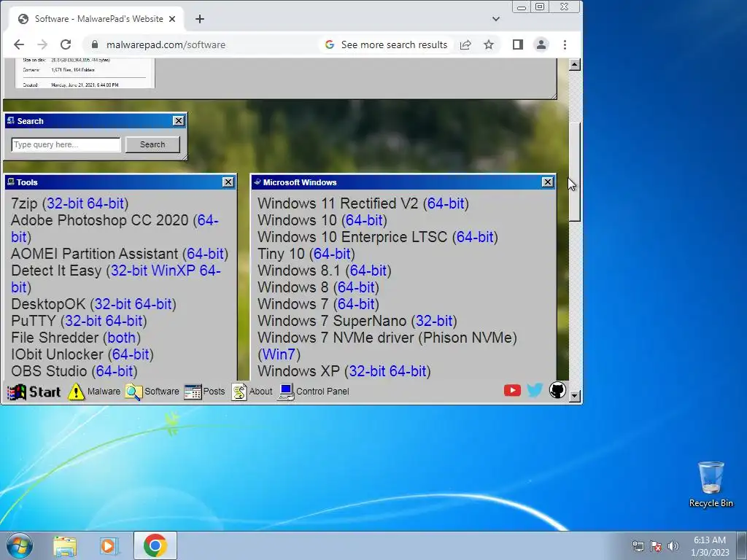Go back to previous page in Chrome
This screenshot has width=747, height=560.
pos(18,44)
